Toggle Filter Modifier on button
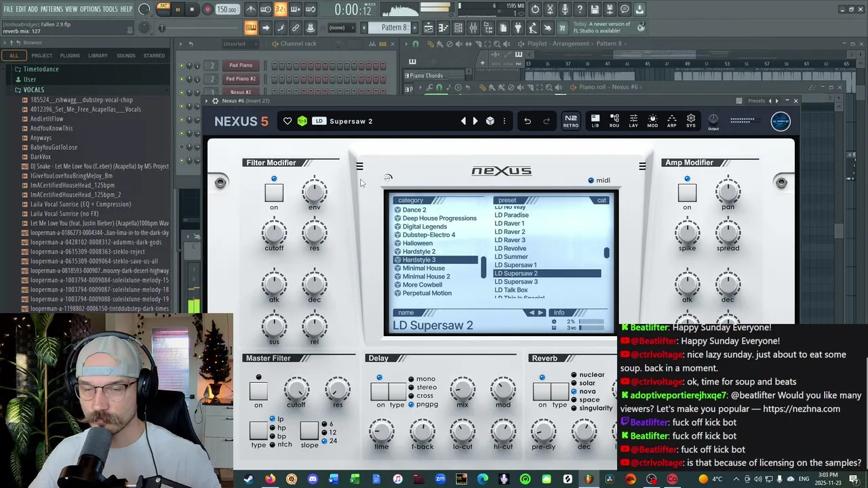 coord(274,193)
